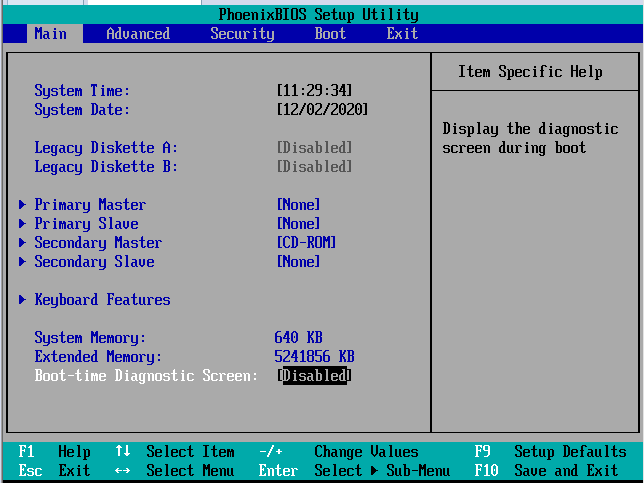
Task: Click the Legacy Diskette A label
Action: click(x=106, y=147)
